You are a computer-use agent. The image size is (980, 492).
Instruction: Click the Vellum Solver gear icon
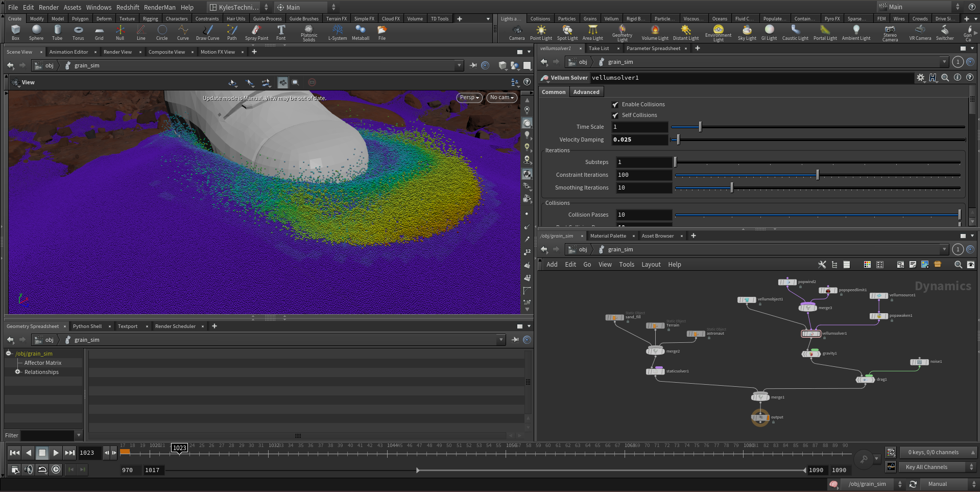click(920, 78)
